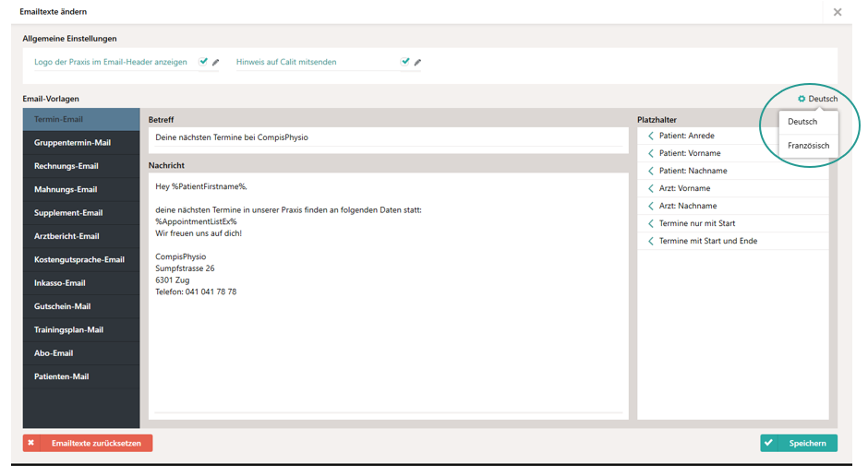Click Hey %PatientFirstname% line in message

click(201, 187)
